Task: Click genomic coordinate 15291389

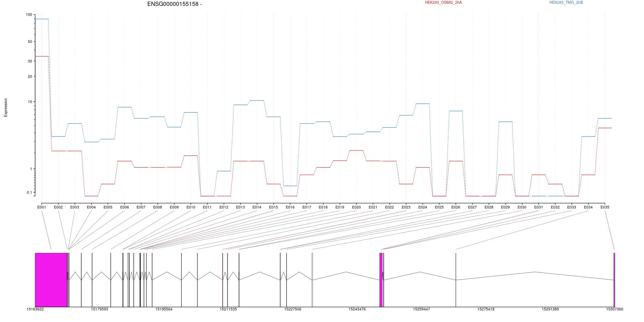Action: (x=550, y=309)
